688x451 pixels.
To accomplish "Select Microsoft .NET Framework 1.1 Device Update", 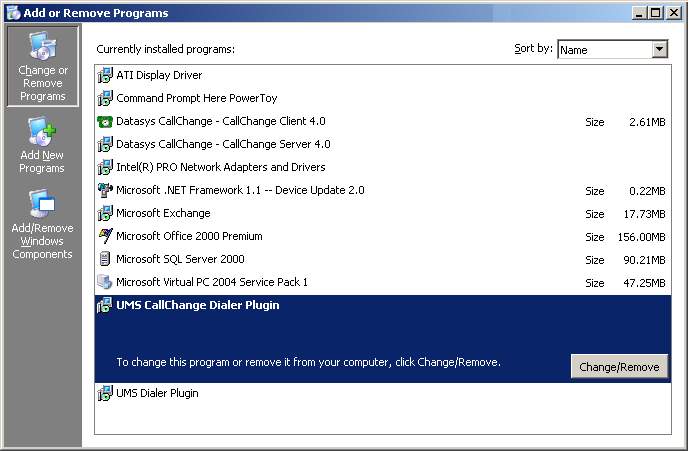I will pos(383,190).
